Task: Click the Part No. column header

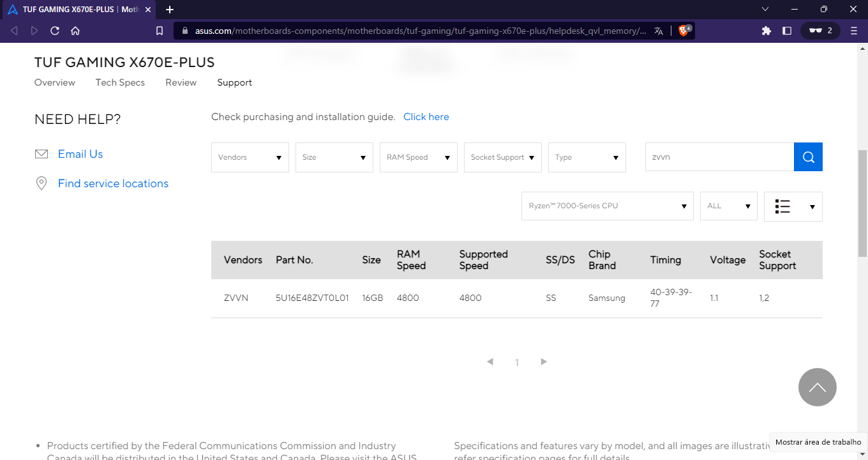Action: point(294,260)
